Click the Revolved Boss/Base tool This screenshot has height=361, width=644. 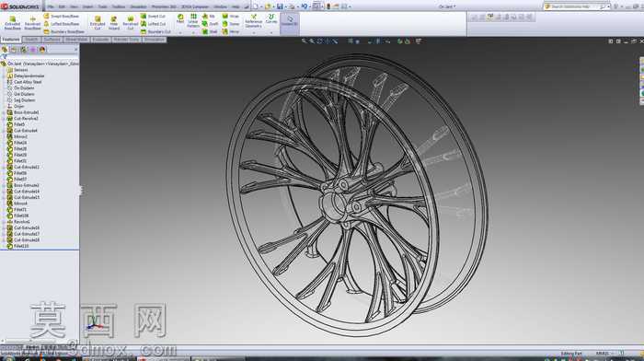pos(32,23)
